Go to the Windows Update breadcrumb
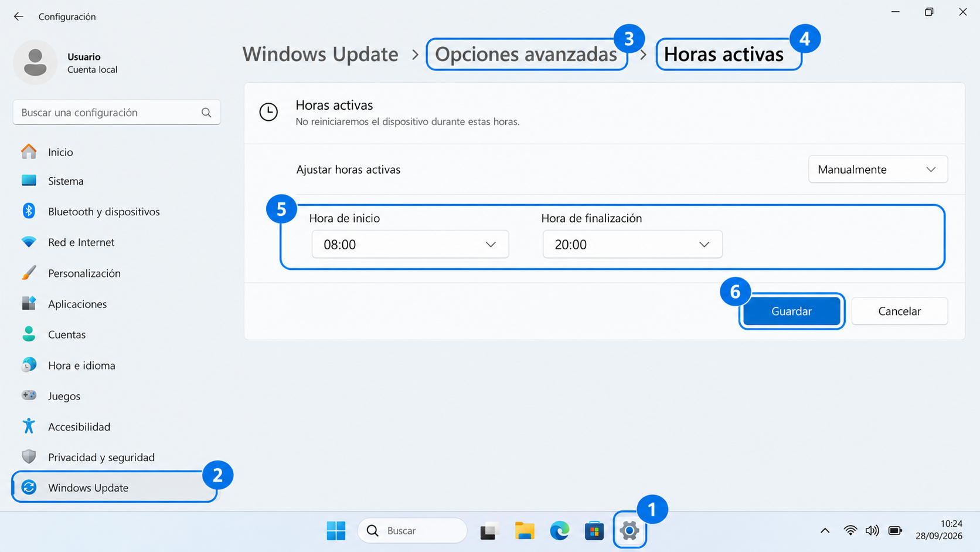Viewport: 980px width, 552px height. click(321, 54)
